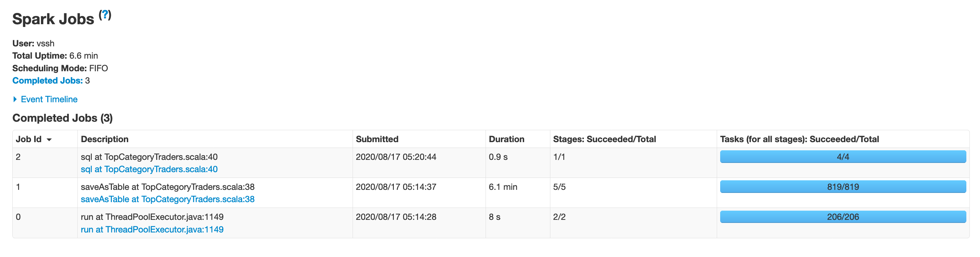Sort by Duration column header
Image resolution: width=980 pixels, height=257 pixels.
click(x=506, y=139)
